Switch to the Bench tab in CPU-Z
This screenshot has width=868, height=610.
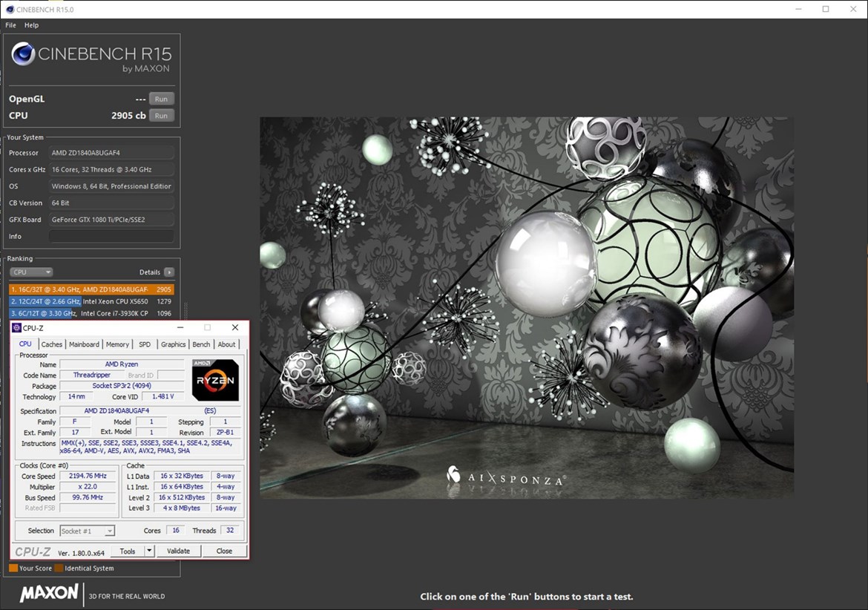(x=201, y=344)
